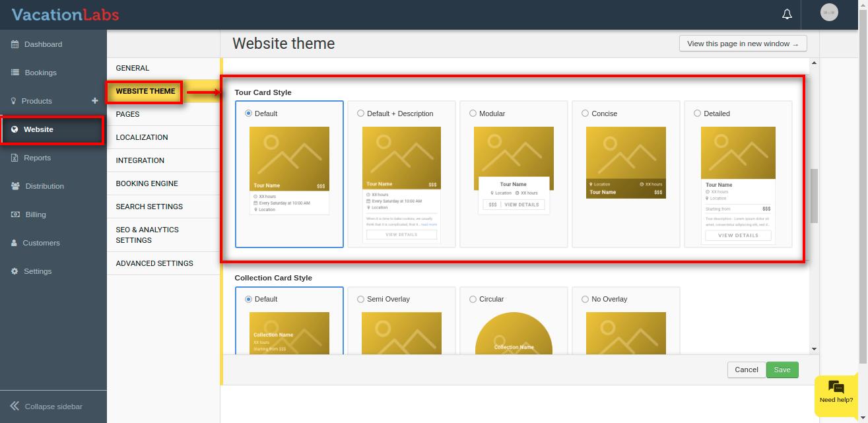Viewport: 868px width, 423px height.
Task: Click the Billing icon in sidebar
Action: coord(15,214)
